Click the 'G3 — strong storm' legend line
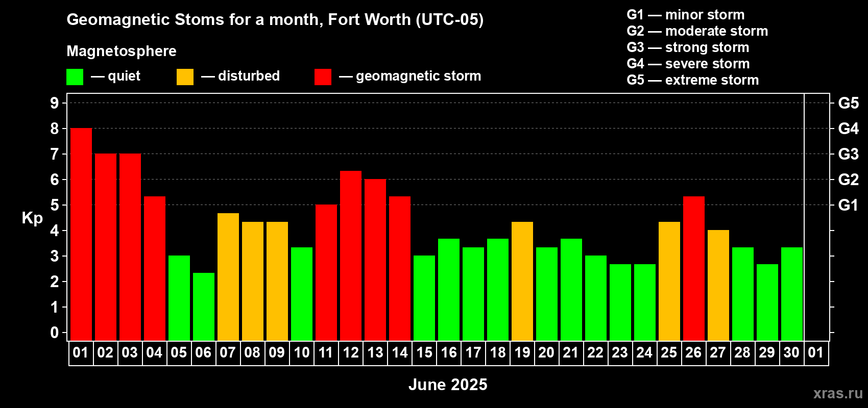868x408 pixels. click(688, 47)
